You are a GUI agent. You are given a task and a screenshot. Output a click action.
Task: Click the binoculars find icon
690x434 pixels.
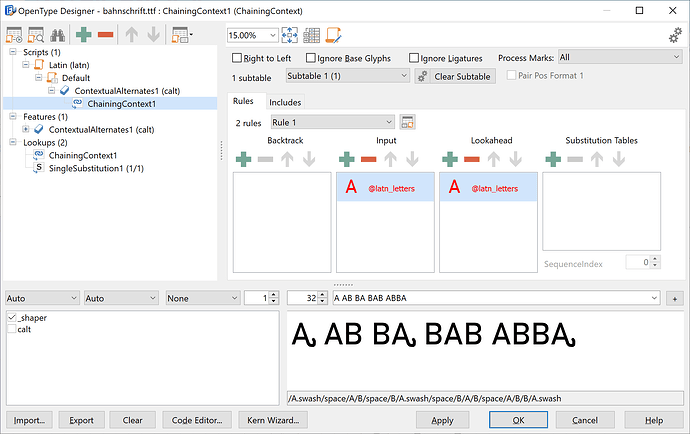58,35
